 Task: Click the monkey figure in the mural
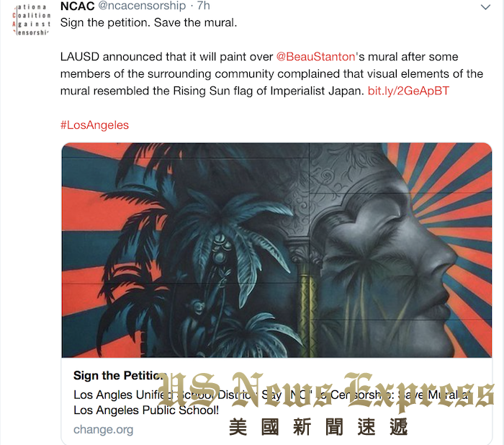197,310
